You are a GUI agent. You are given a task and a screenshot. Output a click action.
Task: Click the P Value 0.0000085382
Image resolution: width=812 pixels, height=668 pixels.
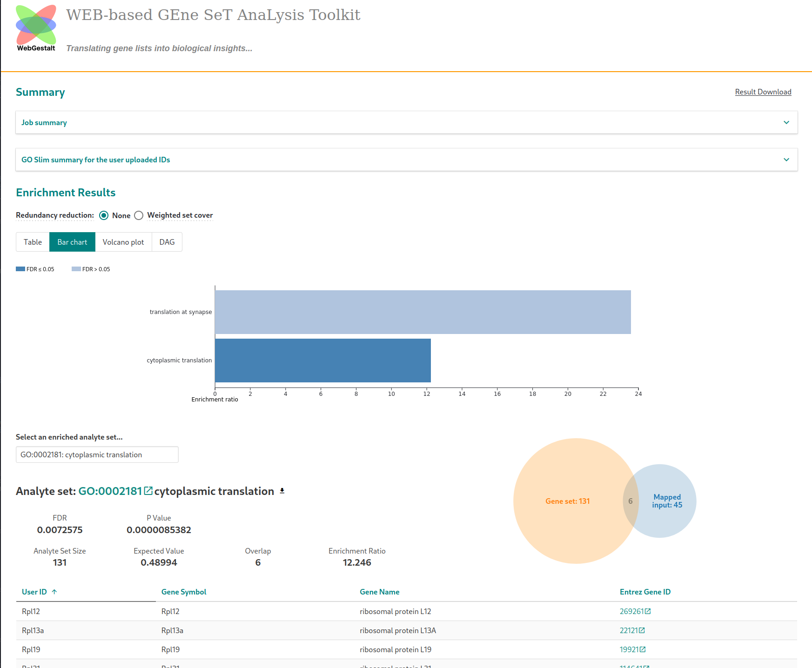coord(159,530)
